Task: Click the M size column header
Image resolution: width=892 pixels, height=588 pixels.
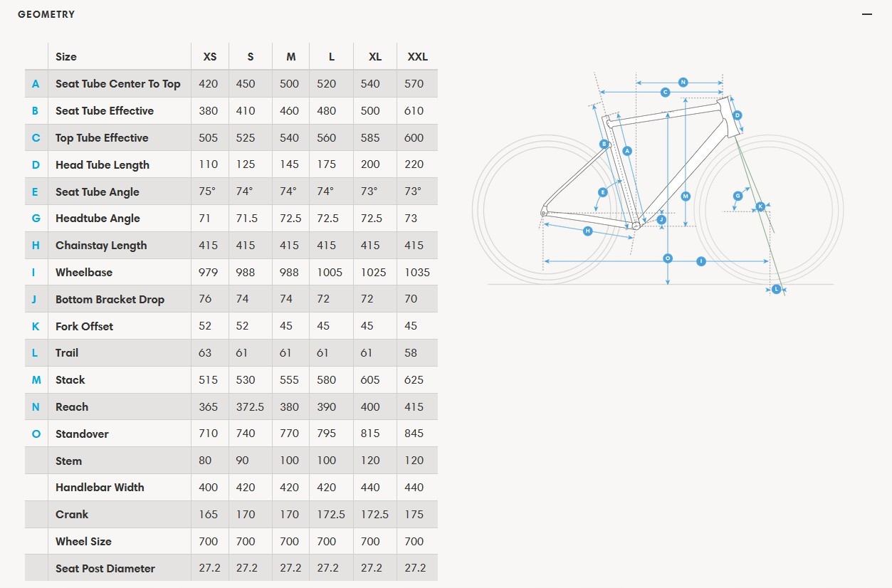Action: (290, 57)
